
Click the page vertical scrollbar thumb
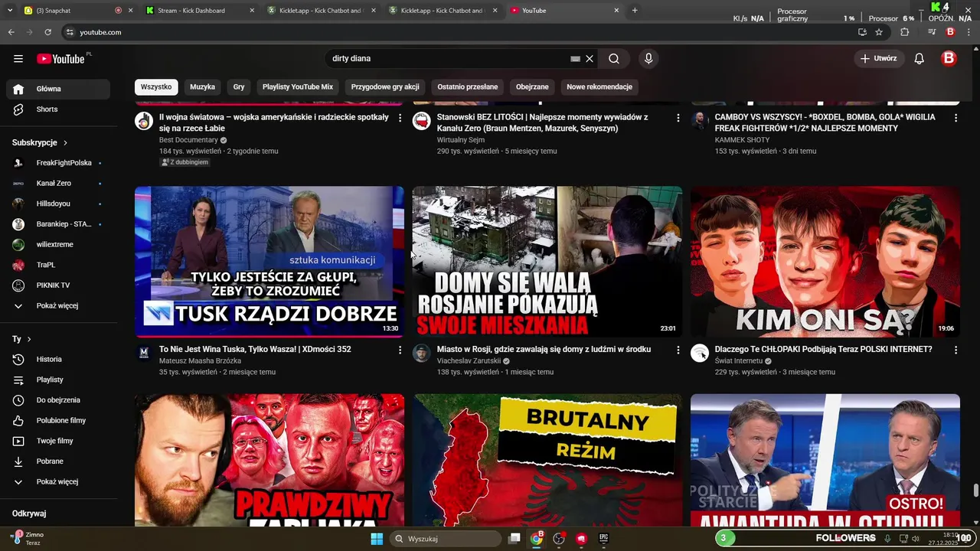point(975,491)
